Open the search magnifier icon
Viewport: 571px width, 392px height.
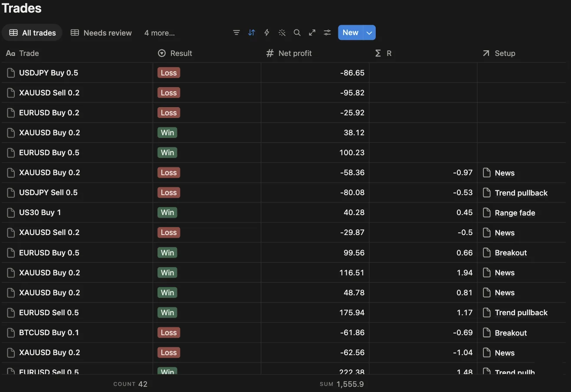(297, 33)
